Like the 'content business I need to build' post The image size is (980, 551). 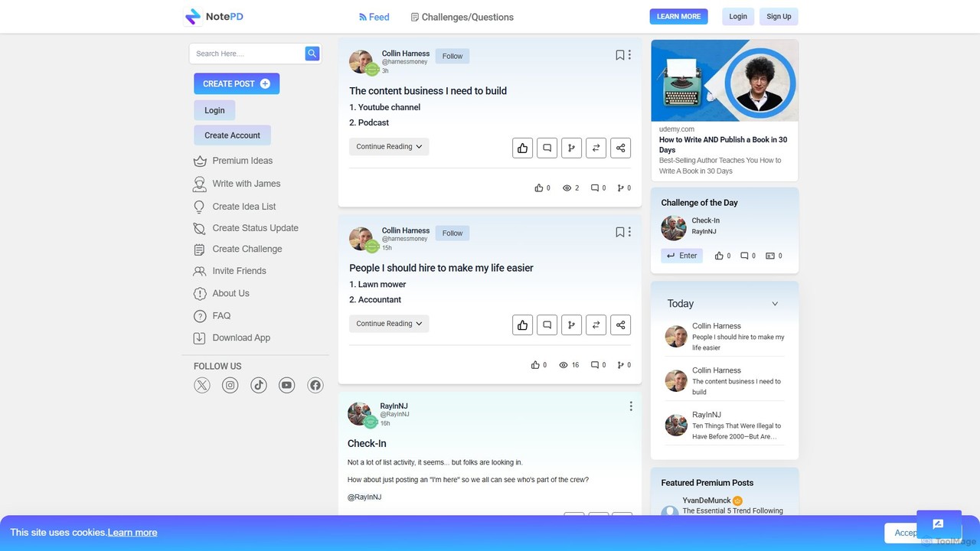coord(522,148)
